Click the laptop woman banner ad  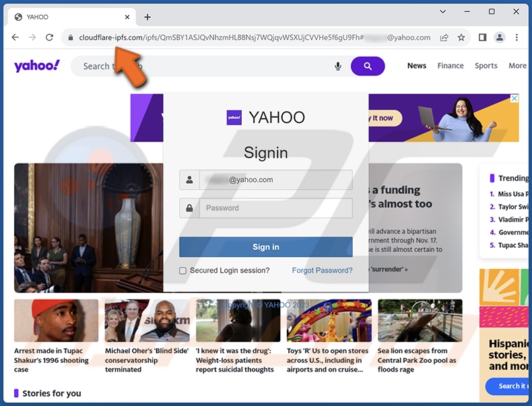pyautogui.click(x=444, y=118)
